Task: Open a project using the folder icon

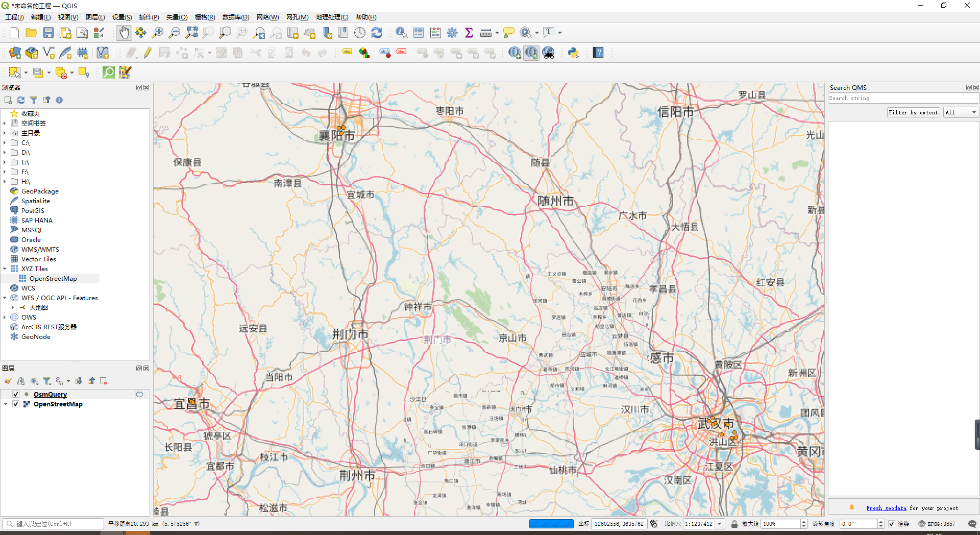Action: coord(32,33)
